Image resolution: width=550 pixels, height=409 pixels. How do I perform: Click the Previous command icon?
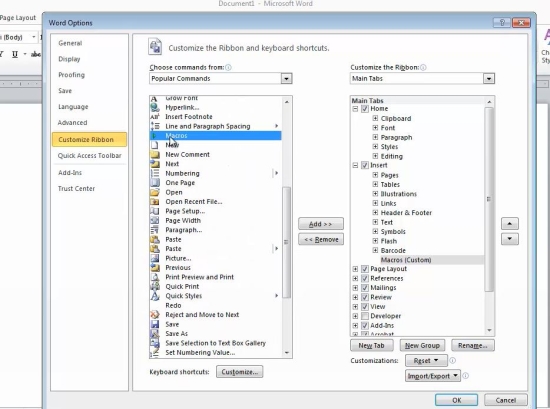click(x=155, y=268)
